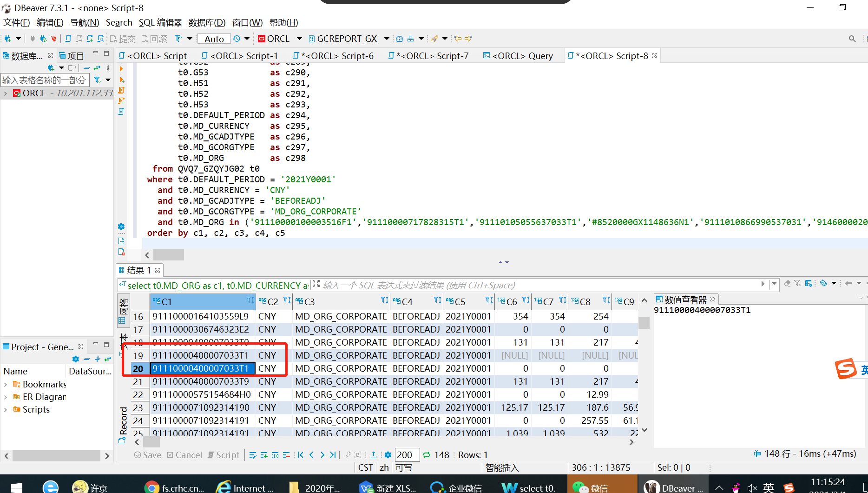Open the 数据库(D) menu
Image resolution: width=868 pixels, height=493 pixels.
(207, 22)
